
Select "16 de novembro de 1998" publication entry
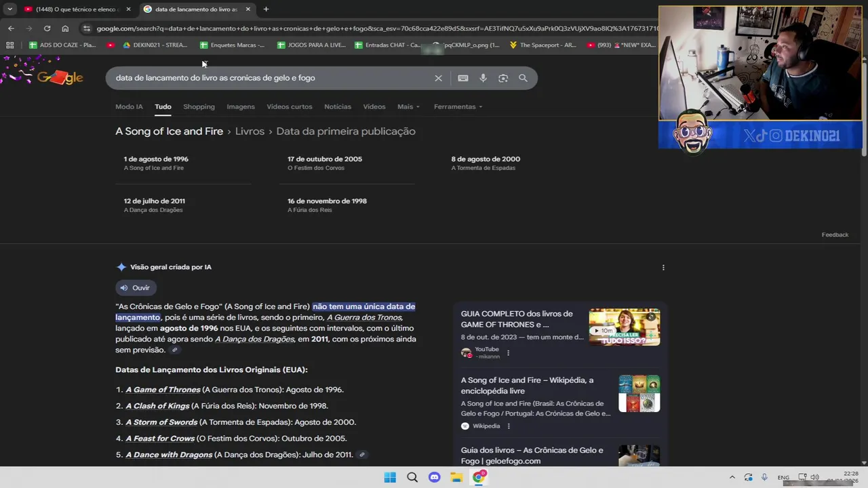[x=327, y=205]
